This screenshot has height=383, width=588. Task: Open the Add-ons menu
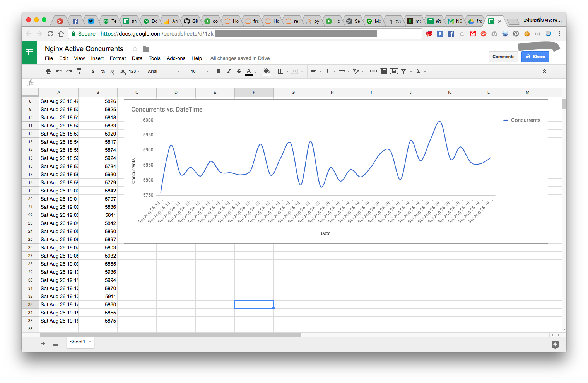[x=176, y=58]
